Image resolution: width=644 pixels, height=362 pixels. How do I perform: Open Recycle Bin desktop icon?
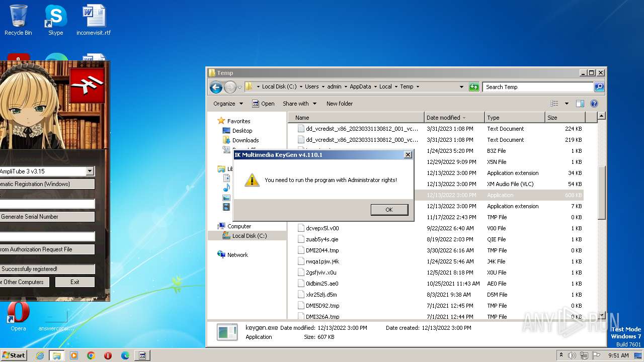click(18, 20)
